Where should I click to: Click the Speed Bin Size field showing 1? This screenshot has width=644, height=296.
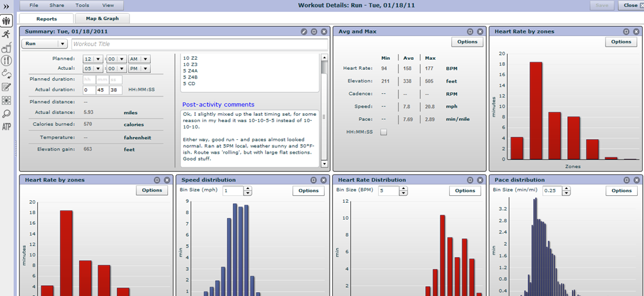pyautogui.click(x=233, y=191)
